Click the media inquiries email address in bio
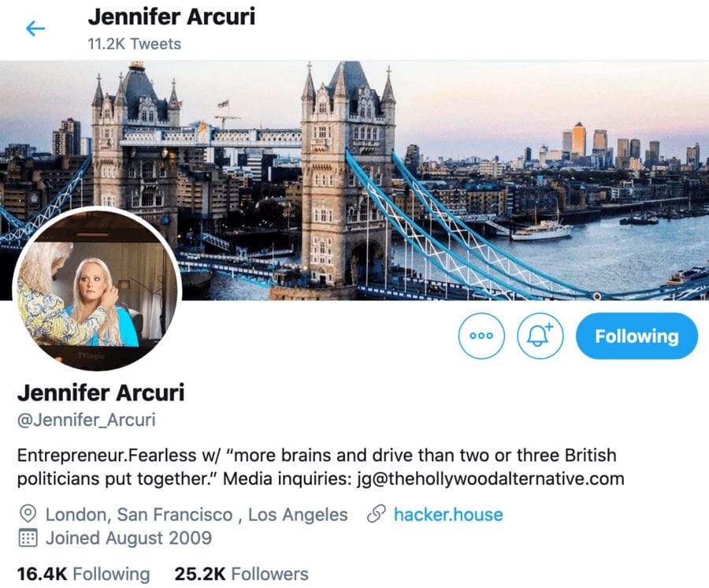 pos(491,478)
